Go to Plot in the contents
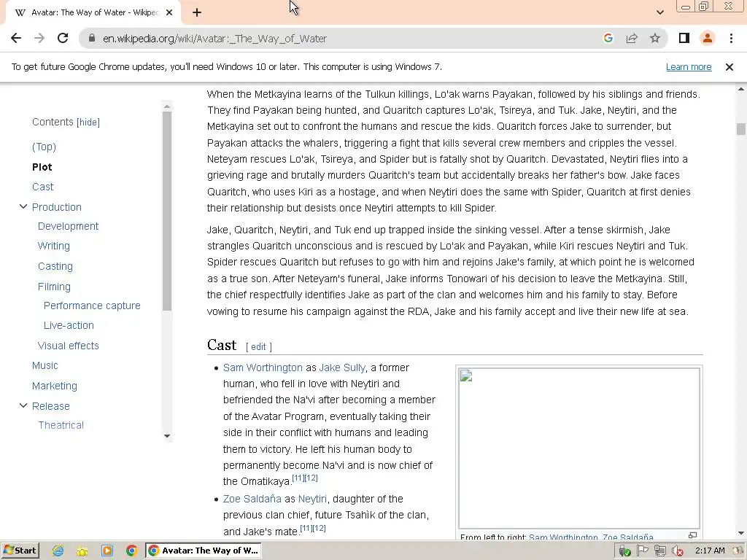The height and width of the screenshot is (560, 747). pos(42,167)
